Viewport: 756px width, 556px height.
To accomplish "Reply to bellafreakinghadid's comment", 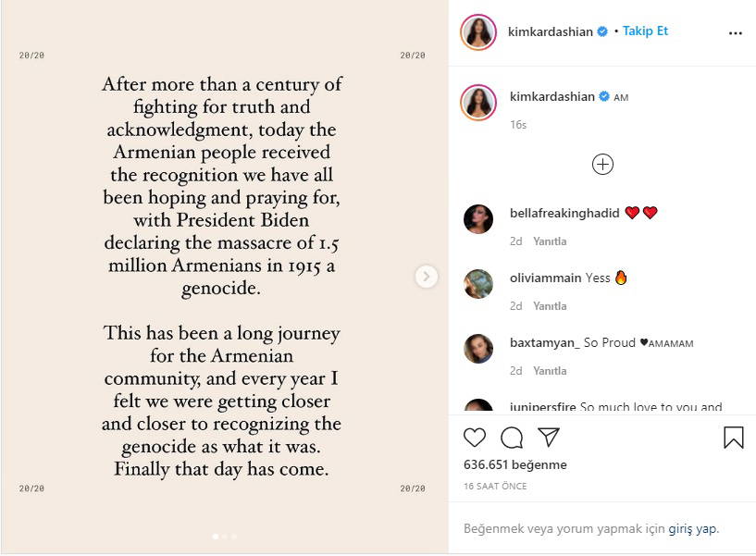I will pyautogui.click(x=550, y=241).
